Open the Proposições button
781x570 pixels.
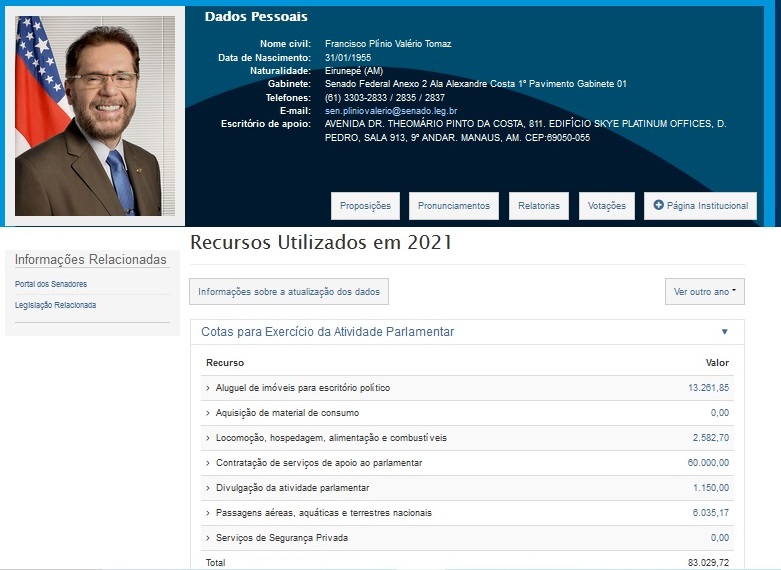(366, 206)
